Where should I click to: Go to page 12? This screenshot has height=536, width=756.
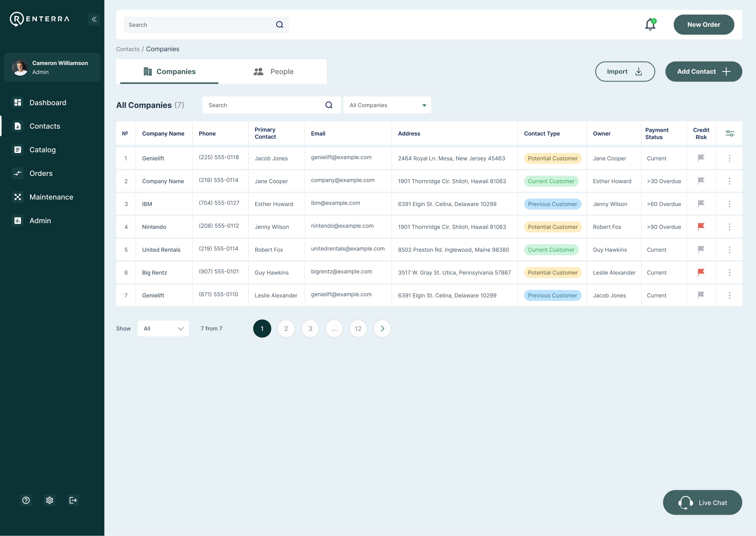point(358,328)
